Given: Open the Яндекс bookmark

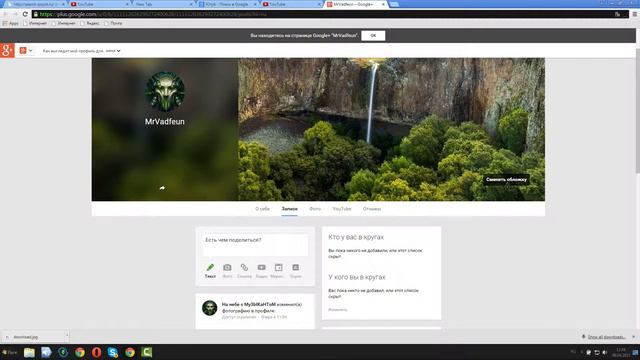Looking at the screenshot, I should point(90,23).
